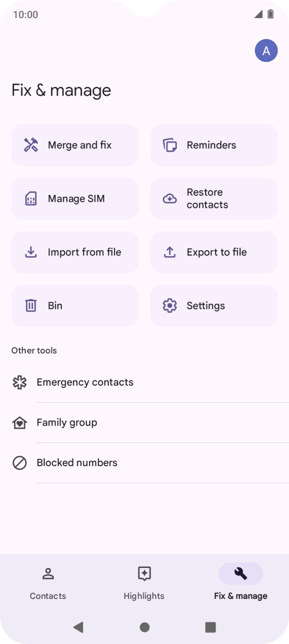289x644 pixels.
Task: Click the Settings gear icon
Action: (x=169, y=305)
